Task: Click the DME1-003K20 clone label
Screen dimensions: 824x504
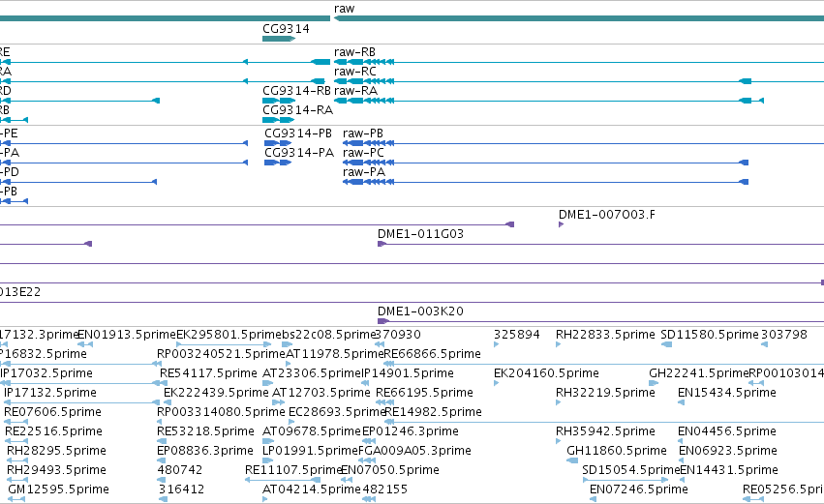Action: pyautogui.click(x=421, y=311)
